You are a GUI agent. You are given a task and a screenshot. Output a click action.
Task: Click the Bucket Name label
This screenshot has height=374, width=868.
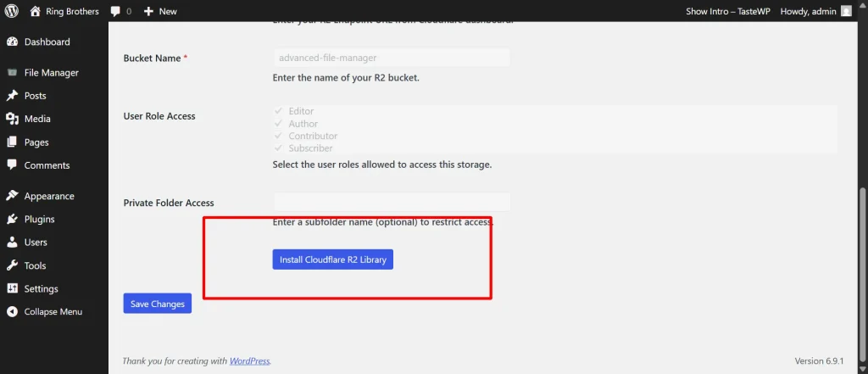click(153, 59)
